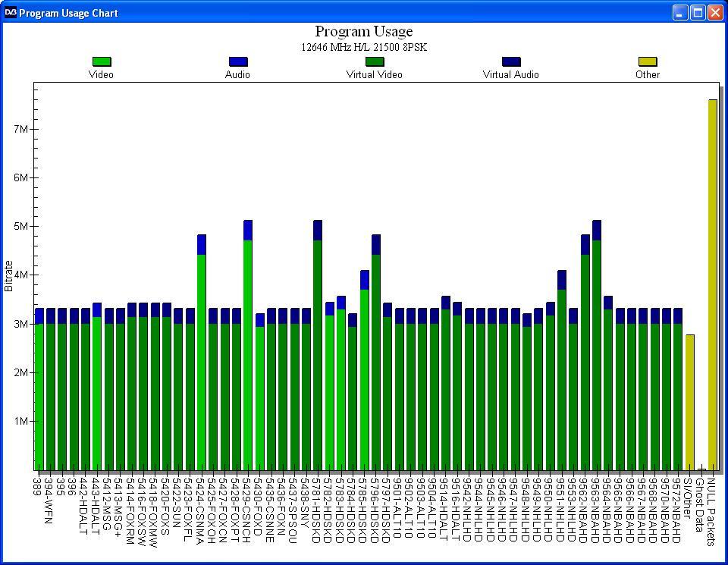Image resolution: width=728 pixels, height=565 pixels.
Task: Click the dark green Virtual Video swatch
Action: pyautogui.click(x=375, y=61)
